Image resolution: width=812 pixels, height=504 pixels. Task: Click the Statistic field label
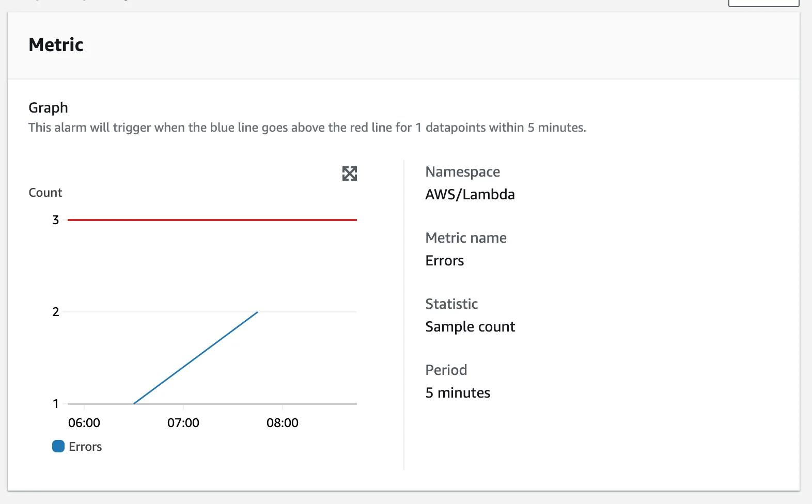tap(451, 304)
